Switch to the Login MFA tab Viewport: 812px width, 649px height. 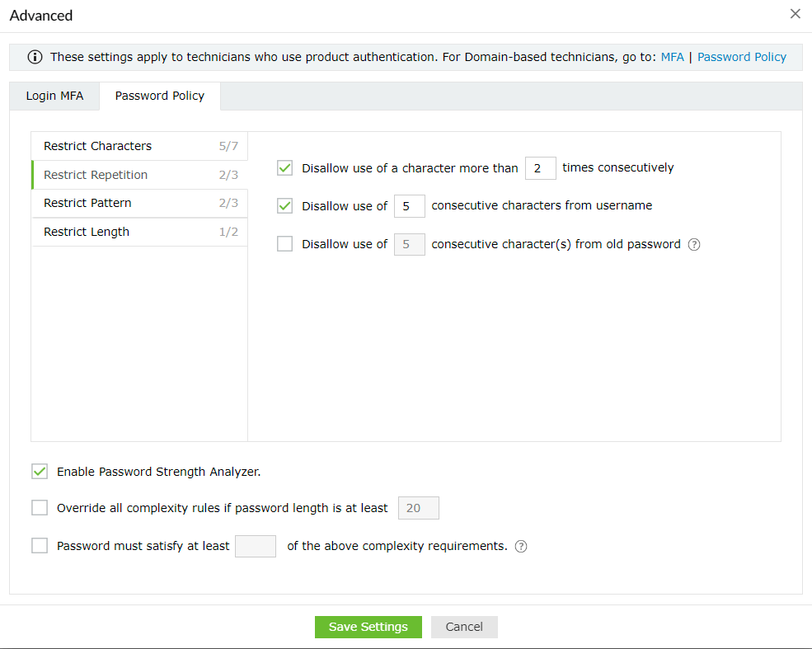click(x=54, y=96)
